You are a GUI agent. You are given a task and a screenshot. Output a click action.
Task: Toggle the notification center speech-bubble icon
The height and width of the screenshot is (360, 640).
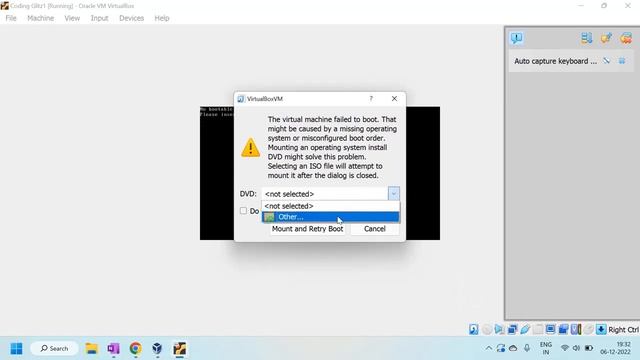(x=516, y=38)
